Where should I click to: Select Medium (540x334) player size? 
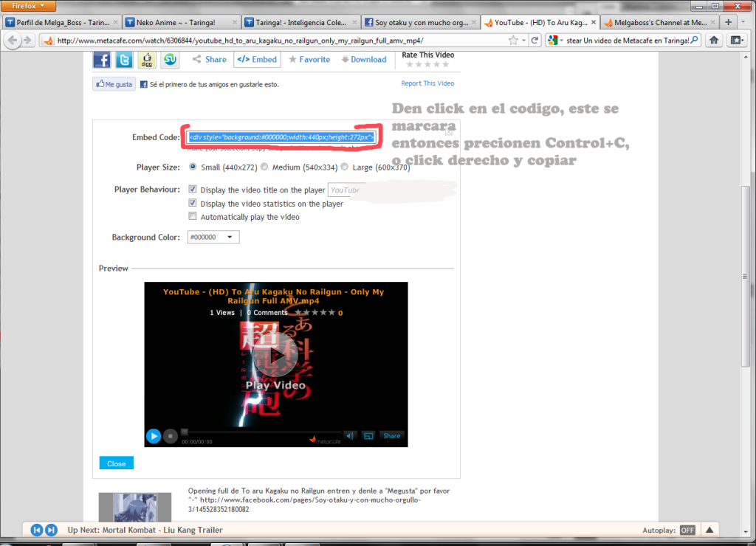[264, 167]
